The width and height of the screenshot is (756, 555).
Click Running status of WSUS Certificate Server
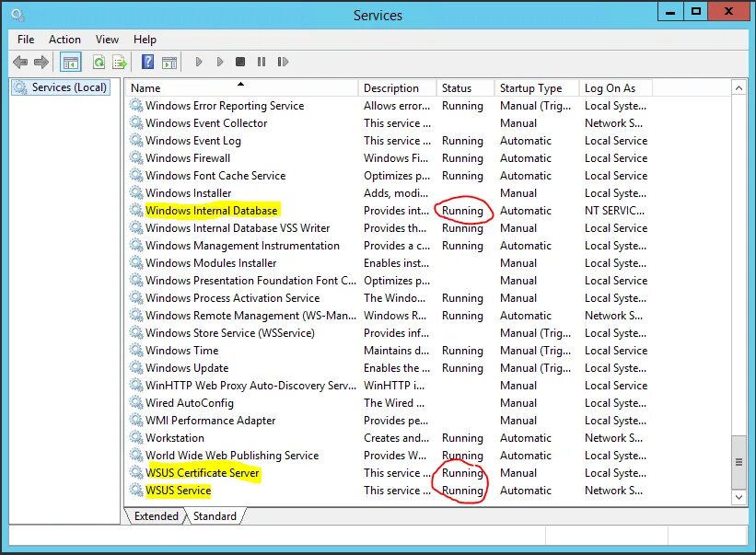point(462,472)
